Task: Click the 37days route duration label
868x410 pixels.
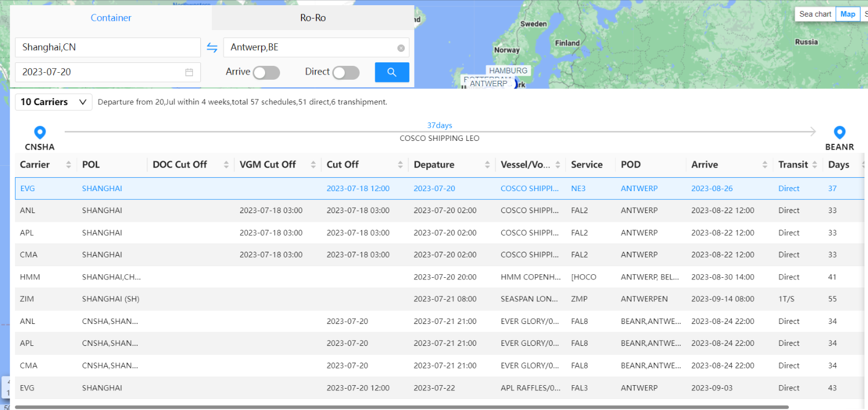Action: point(439,125)
